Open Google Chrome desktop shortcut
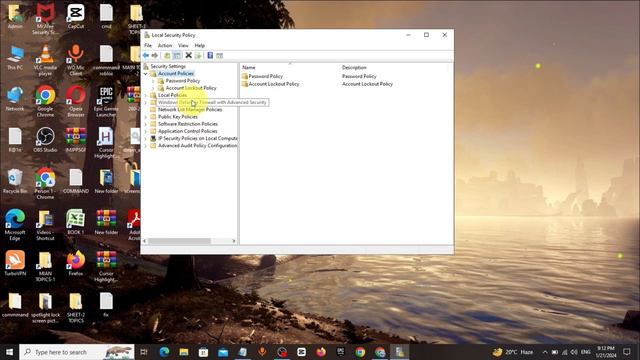The image size is (640, 360). [45, 101]
